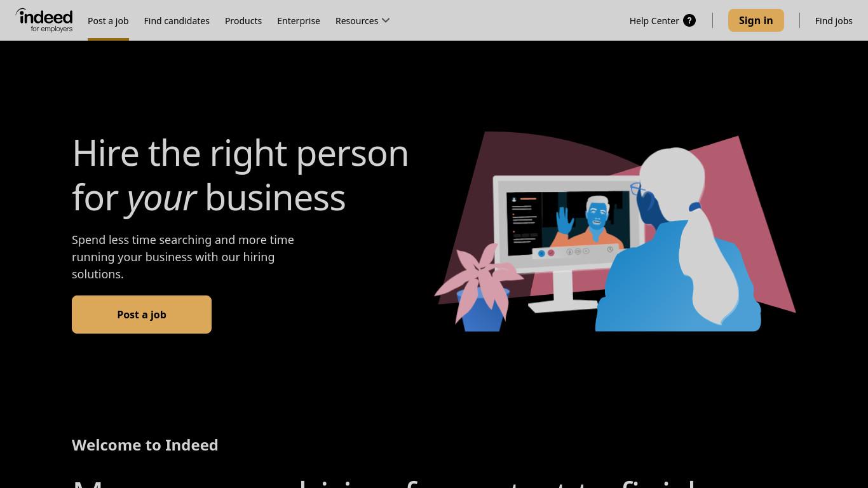Open the Enterprise nav link
The height and width of the screenshot is (488, 868).
299,20
